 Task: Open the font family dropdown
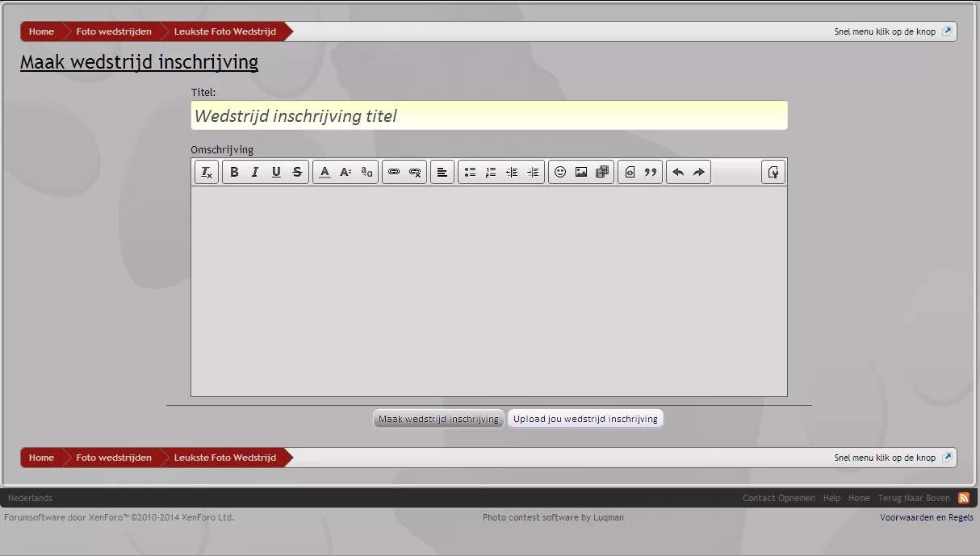coord(366,172)
